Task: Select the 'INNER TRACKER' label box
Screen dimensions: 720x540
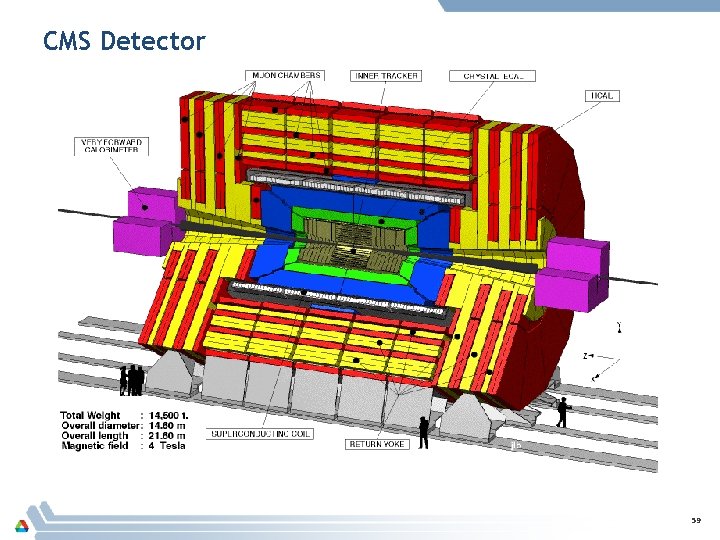Action: [x=386, y=76]
